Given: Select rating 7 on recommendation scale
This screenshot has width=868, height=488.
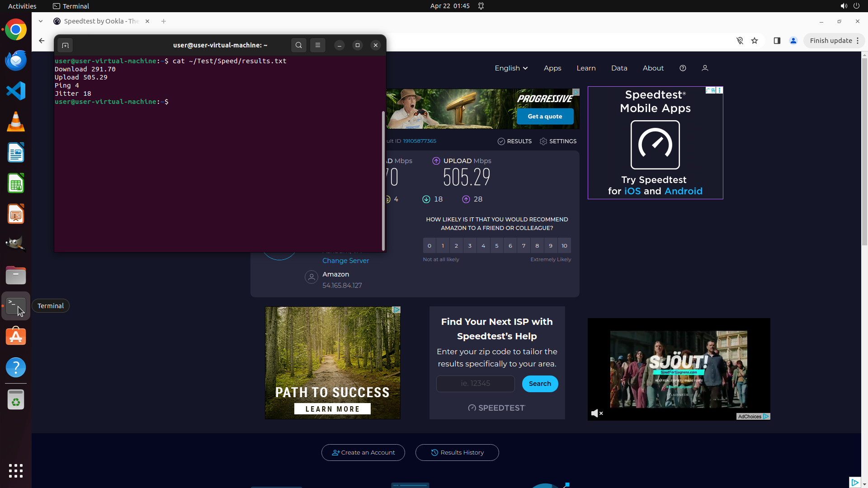Looking at the screenshot, I should pos(524,246).
